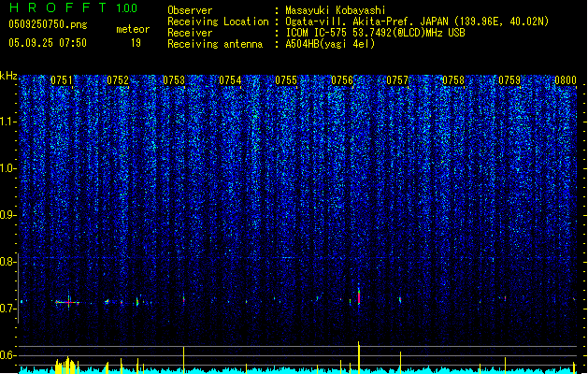Click the tall red meteor echo after 0756
Viewport: 588px width, 374px height.
tap(359, 296)
